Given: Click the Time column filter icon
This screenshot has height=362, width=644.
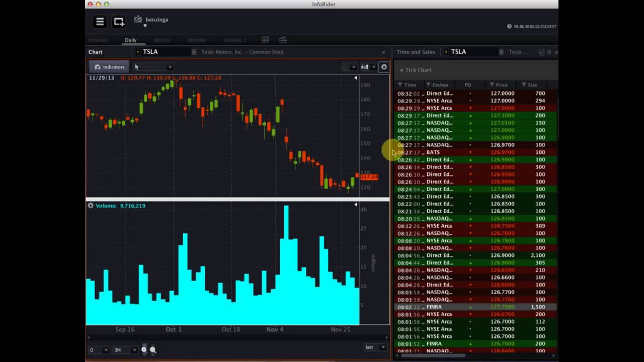Looking at the screenshot, I should [x=400, y=85].
